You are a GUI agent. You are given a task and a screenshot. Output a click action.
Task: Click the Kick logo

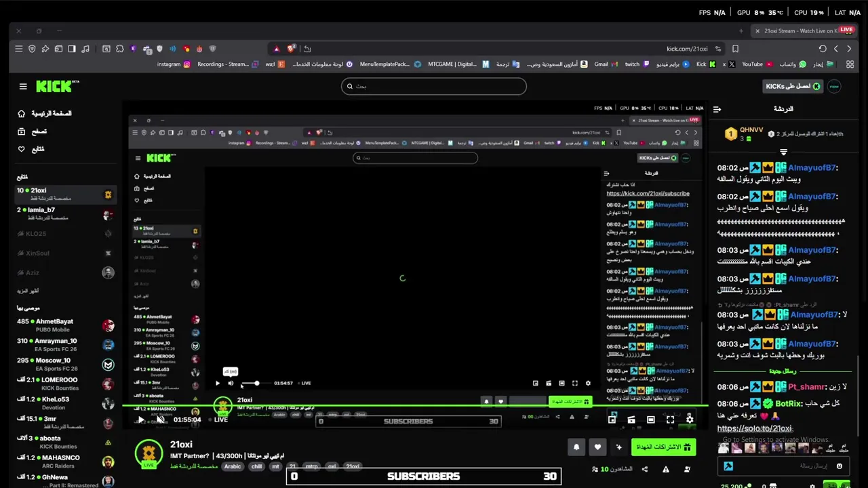tap(57, 86)
